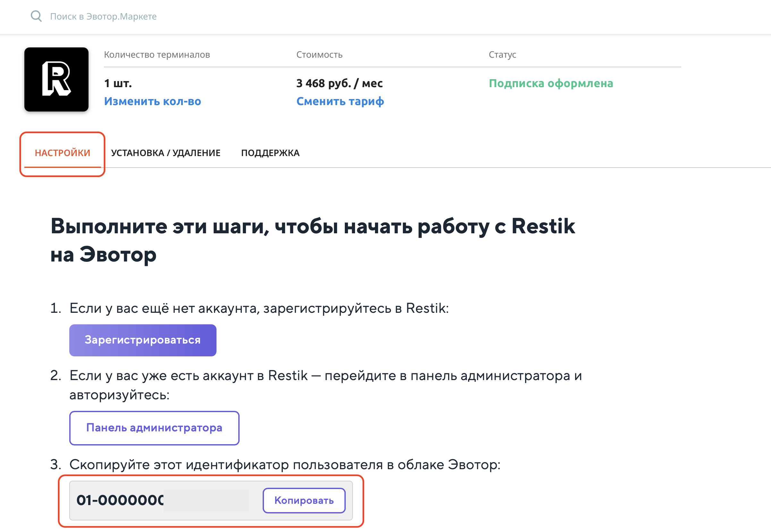Click the 3 468 руб. / мес price

tap(339, 83)
